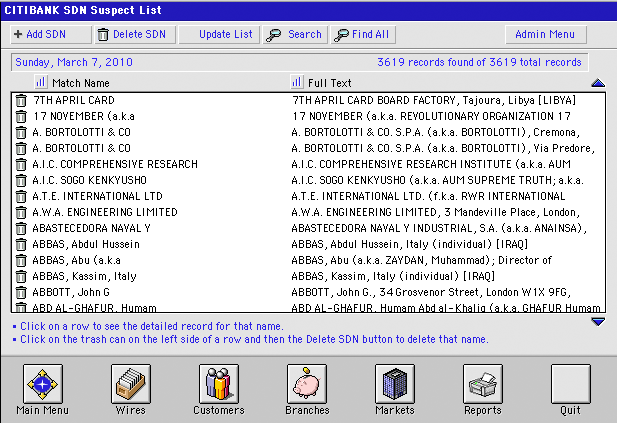Click full text 7TH APRIL CARD BOARD FACTORY
Screen dimensions: 617x423
(434, 100)
